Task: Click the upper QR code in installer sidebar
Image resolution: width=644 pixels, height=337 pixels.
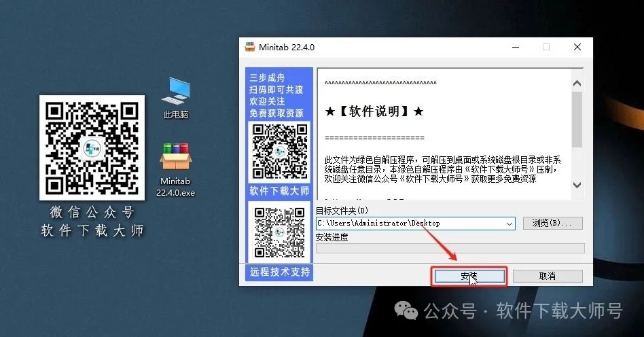Action: coord(279,152)
